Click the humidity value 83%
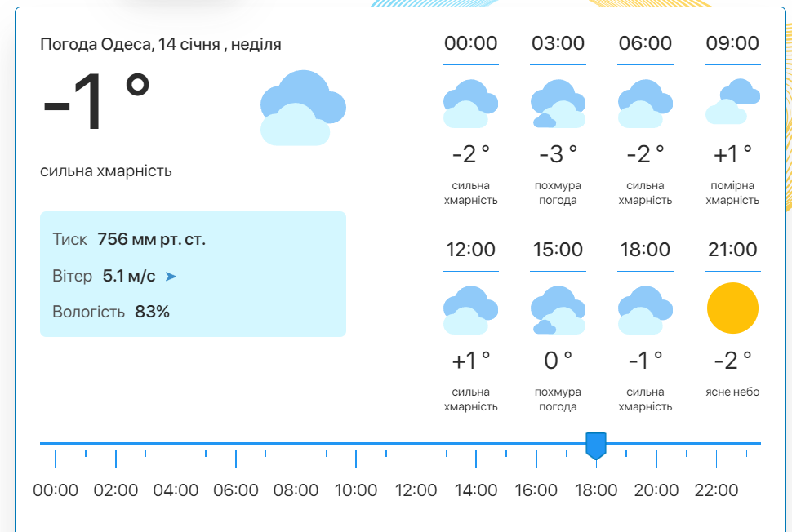Screen dimensions: 792x532 pyautogui.click(x=152, y=312)
